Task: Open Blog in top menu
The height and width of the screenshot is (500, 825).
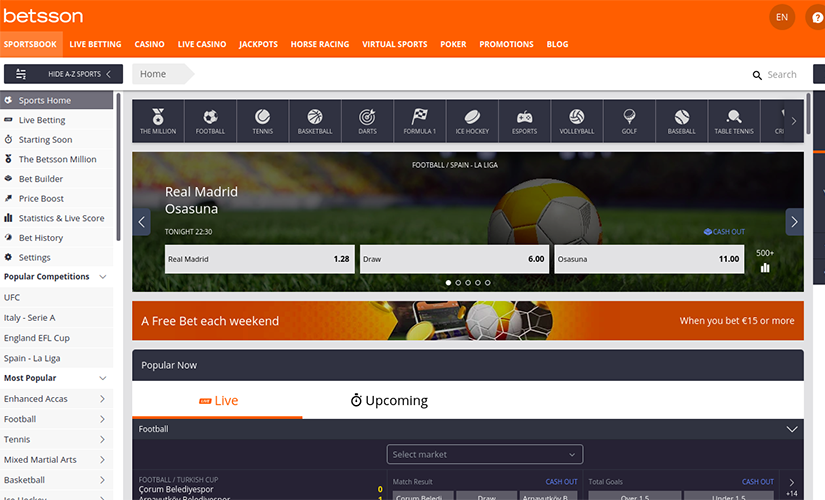Action: coord(557,44)
